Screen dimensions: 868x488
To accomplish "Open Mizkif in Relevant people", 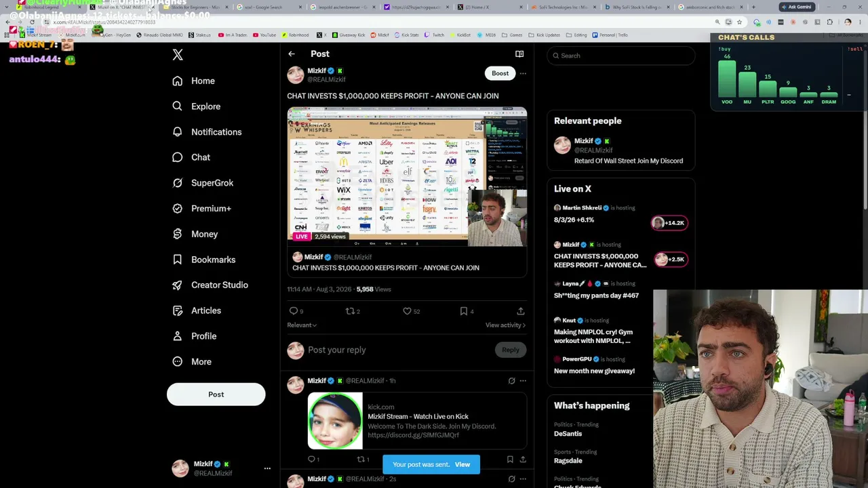I will tap(620, 150).
